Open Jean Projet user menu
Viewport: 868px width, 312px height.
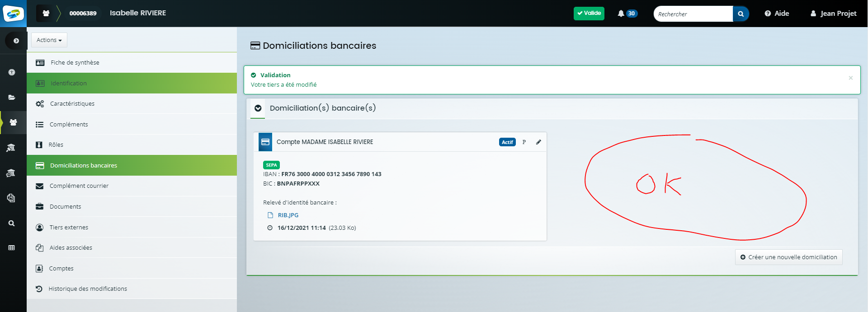(x=833, y=14)
